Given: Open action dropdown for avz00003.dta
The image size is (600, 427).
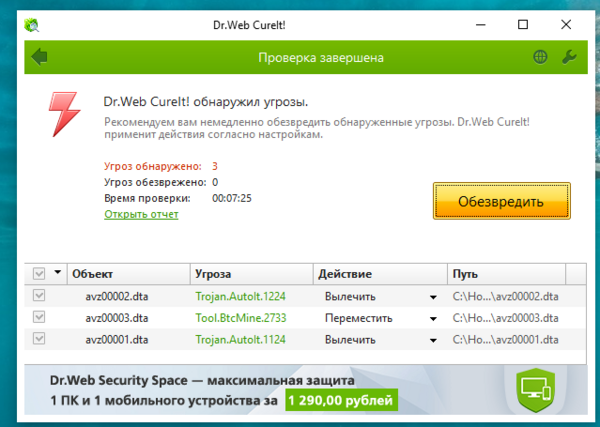Looking at the screenshot, I should [x=433, y=319].
